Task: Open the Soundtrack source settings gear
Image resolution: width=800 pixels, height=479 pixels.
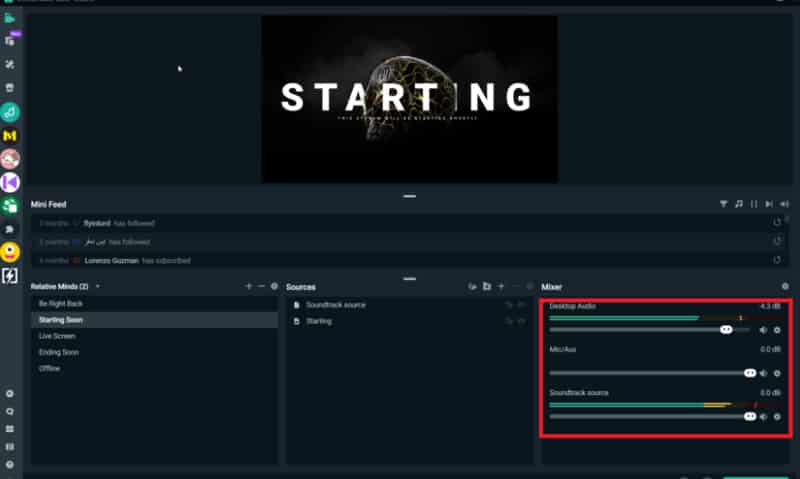Action: 777,417
